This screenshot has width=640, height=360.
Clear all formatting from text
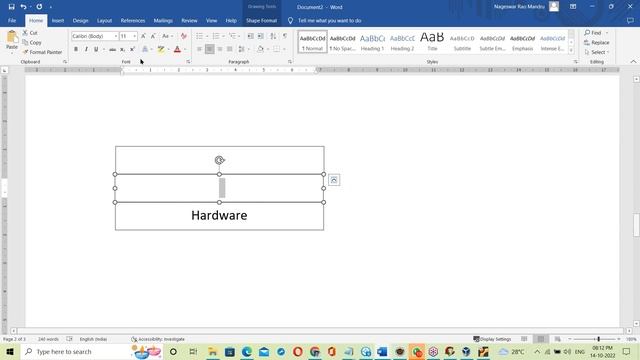[184, 36]
